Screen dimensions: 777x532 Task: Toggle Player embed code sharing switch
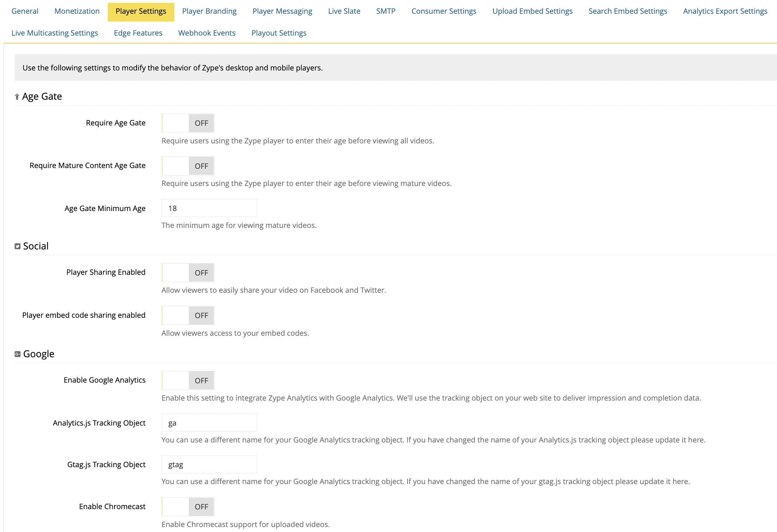coord(188,315)
